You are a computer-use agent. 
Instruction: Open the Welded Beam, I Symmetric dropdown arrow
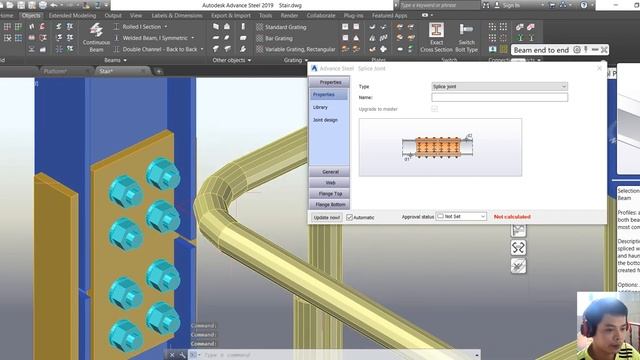tap(193, 38)
